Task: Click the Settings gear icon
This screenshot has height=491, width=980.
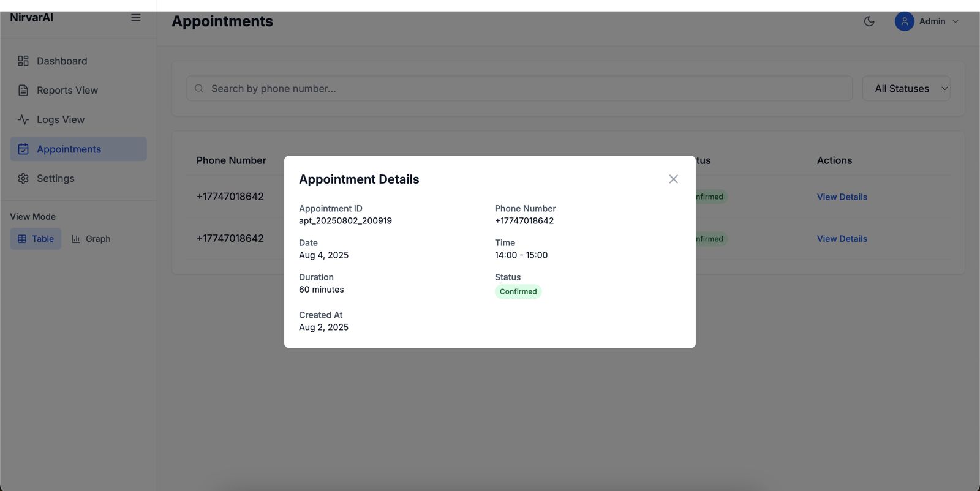Action: coord(23,178)
